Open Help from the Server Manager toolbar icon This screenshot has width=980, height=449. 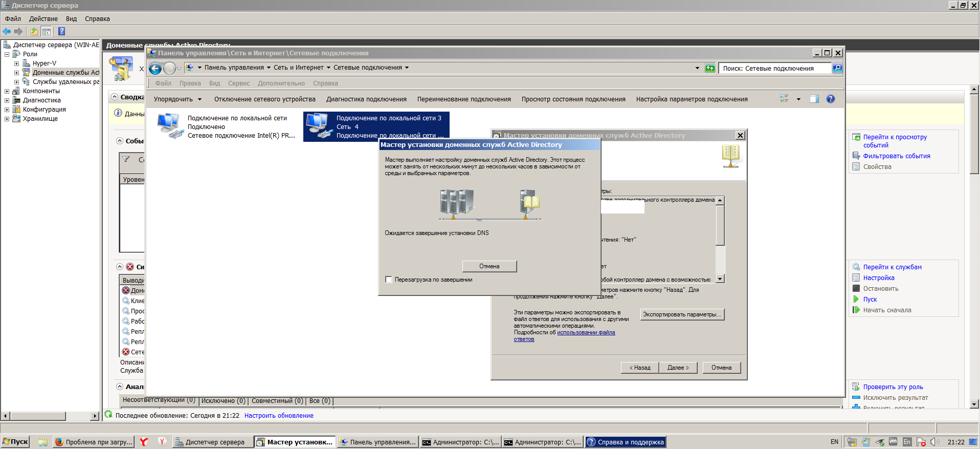[x=61, y=31]
